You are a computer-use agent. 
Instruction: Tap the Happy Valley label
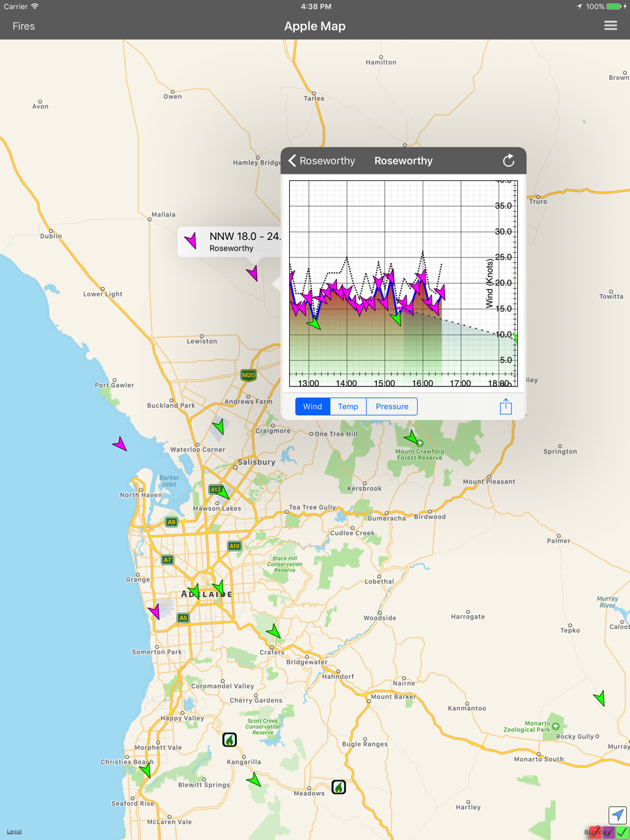coord(183,718)
